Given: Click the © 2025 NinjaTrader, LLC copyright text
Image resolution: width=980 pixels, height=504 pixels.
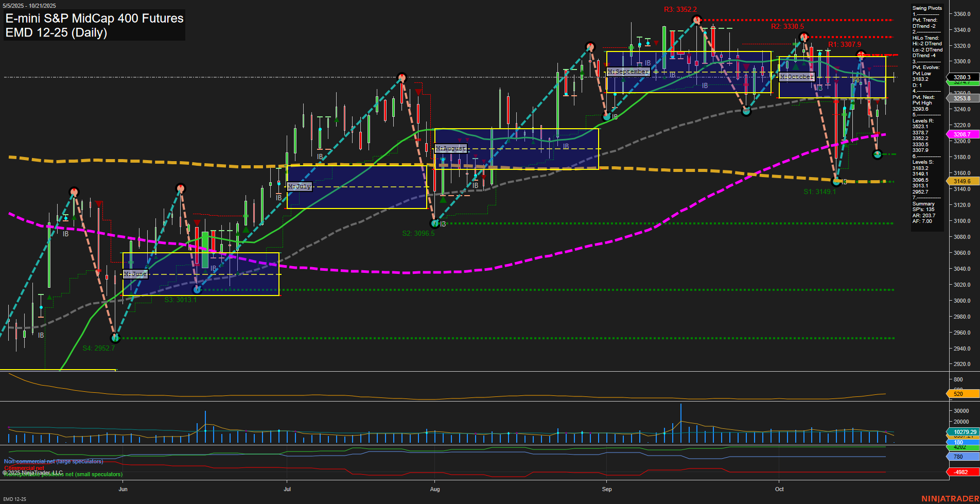Looking at the screenshot, I should point(33,472).
